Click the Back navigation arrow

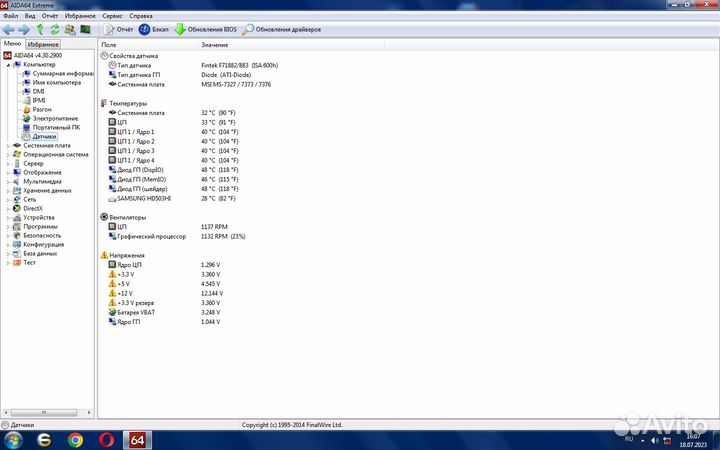[8, 30]
